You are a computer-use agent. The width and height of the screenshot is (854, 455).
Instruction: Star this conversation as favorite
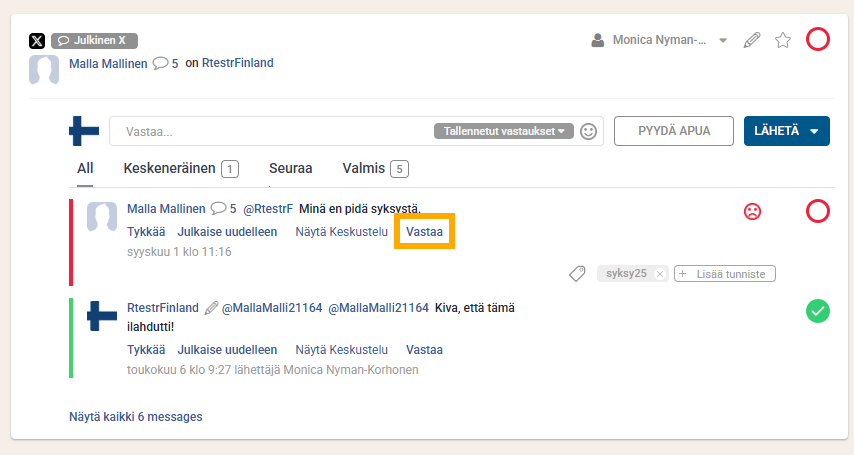[783, 41]
